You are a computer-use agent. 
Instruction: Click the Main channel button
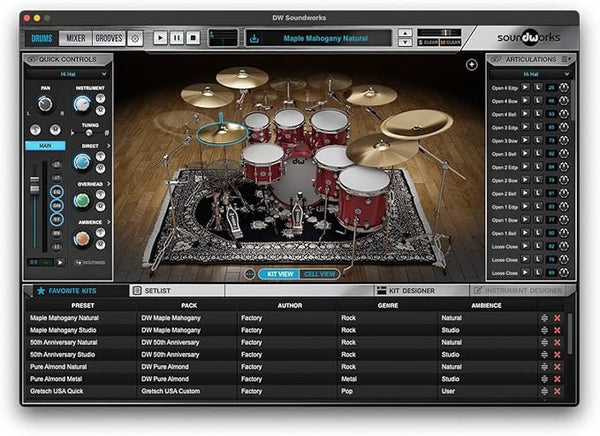[45, 146]
